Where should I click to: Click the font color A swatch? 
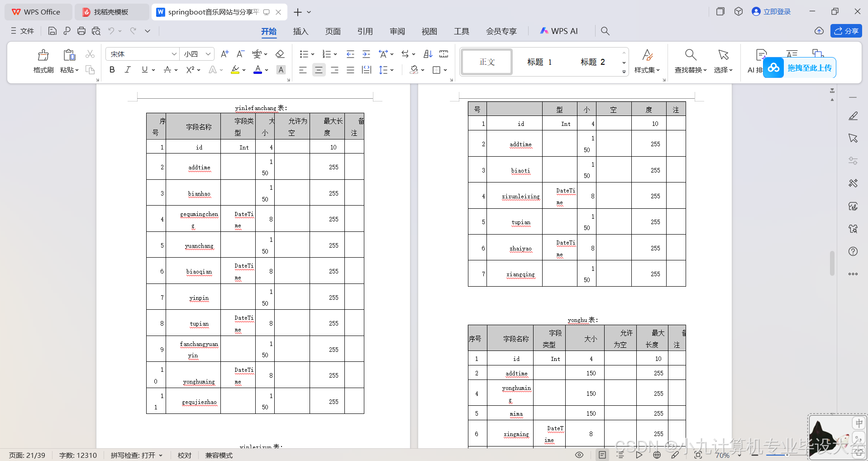click(258, 70)
